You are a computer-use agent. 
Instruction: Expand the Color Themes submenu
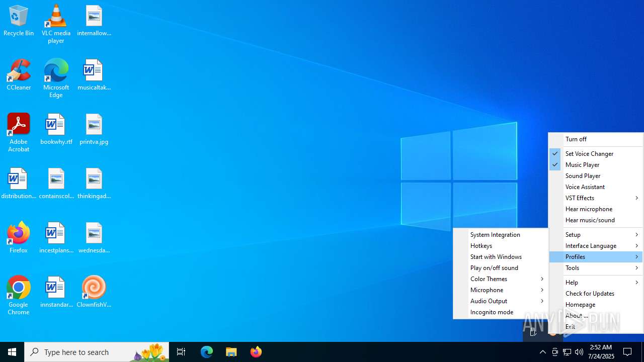(501, 279)
